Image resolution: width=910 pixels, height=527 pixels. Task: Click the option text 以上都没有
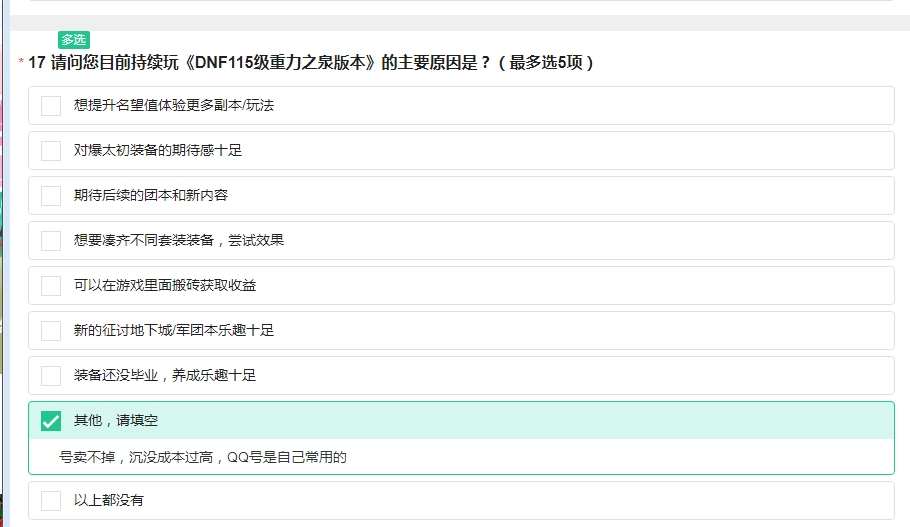coord(109,500)
